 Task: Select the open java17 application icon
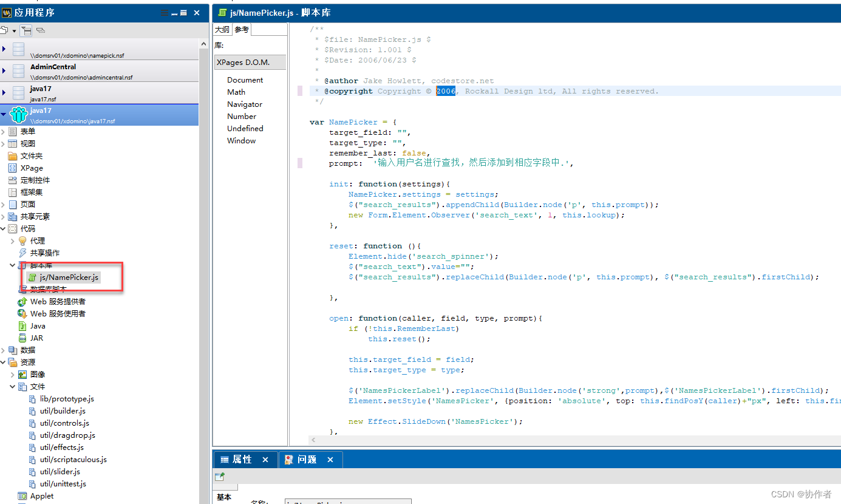tap(18, 115)
